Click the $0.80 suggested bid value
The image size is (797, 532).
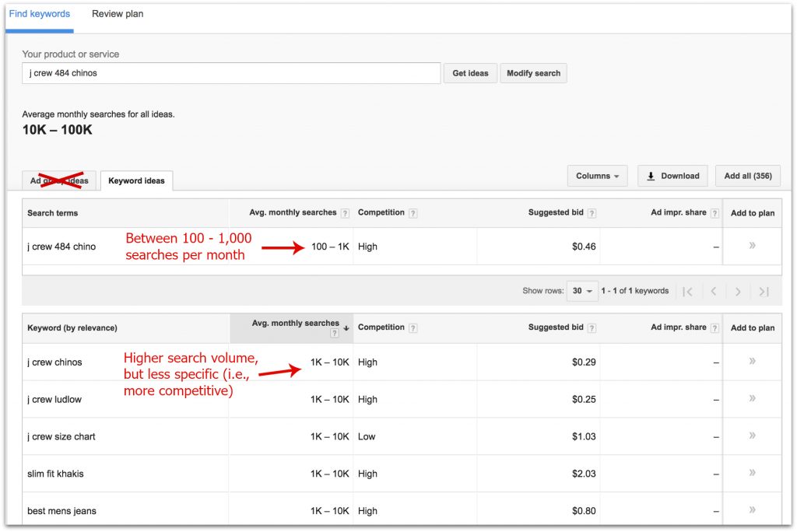tap(584, 511)
